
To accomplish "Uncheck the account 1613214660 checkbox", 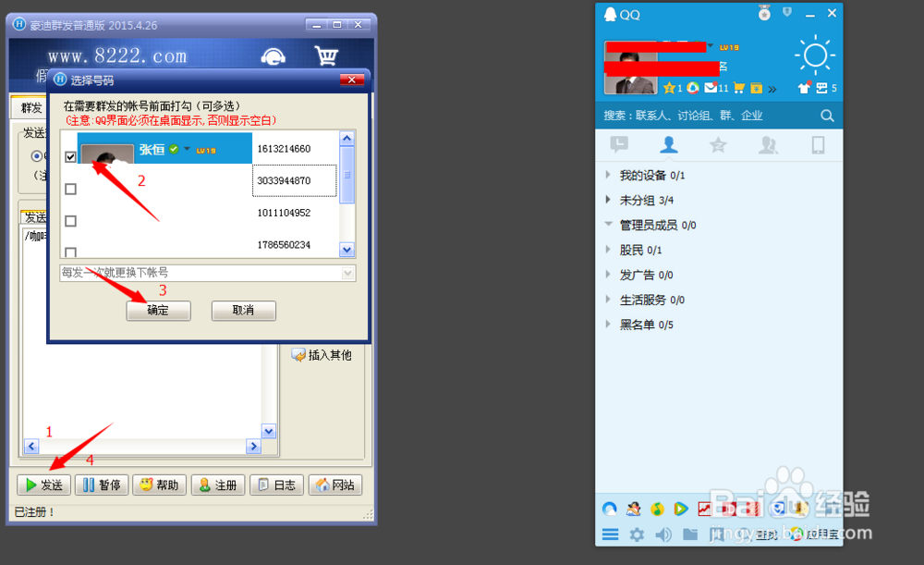I will pyautogui.click(x=71, y=157).
